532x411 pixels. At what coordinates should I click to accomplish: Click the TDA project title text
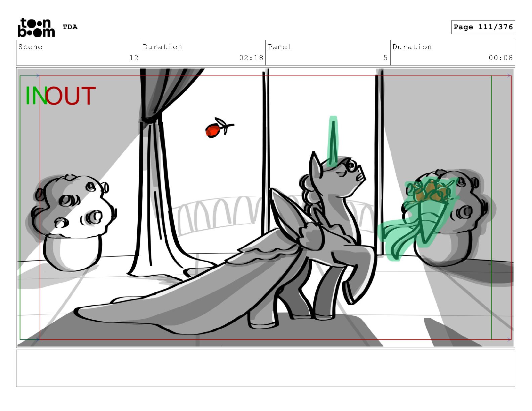(70, 27)
